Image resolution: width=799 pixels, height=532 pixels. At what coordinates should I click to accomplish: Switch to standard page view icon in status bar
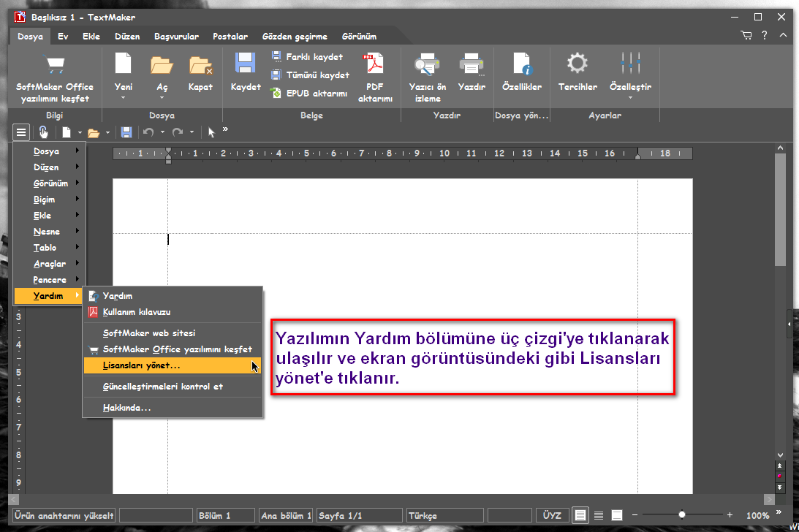click(580, 516)
